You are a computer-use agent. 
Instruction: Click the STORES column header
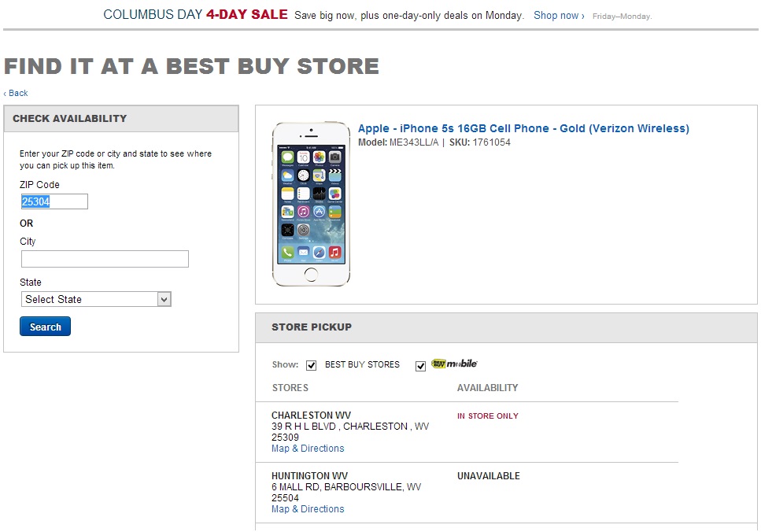click(x=290, y=388)
